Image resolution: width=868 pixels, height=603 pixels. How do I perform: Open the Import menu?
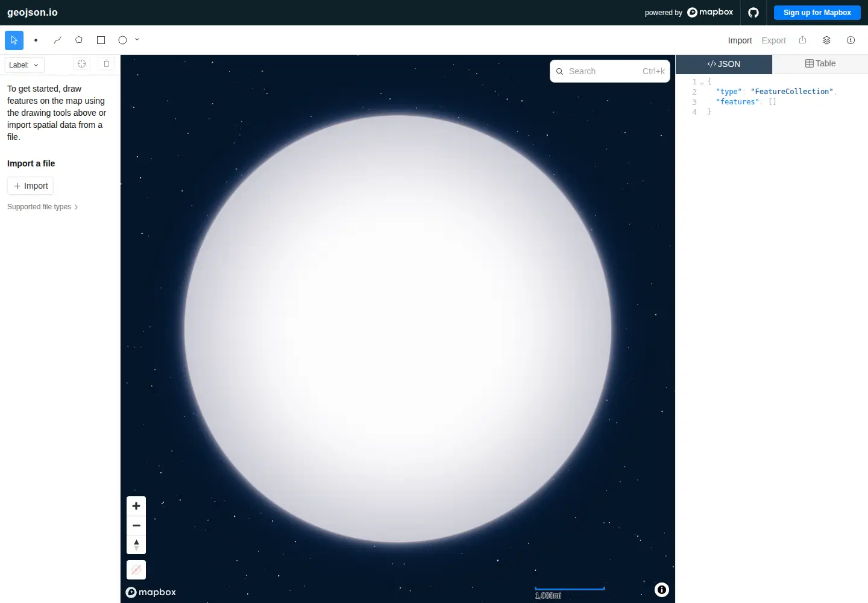coord(740,40)
